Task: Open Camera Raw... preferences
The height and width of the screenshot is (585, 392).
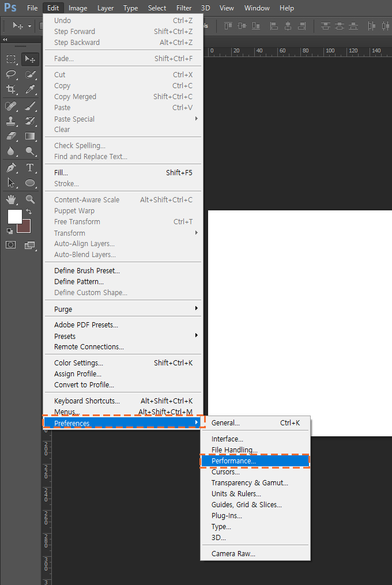Action: (255, 554)
